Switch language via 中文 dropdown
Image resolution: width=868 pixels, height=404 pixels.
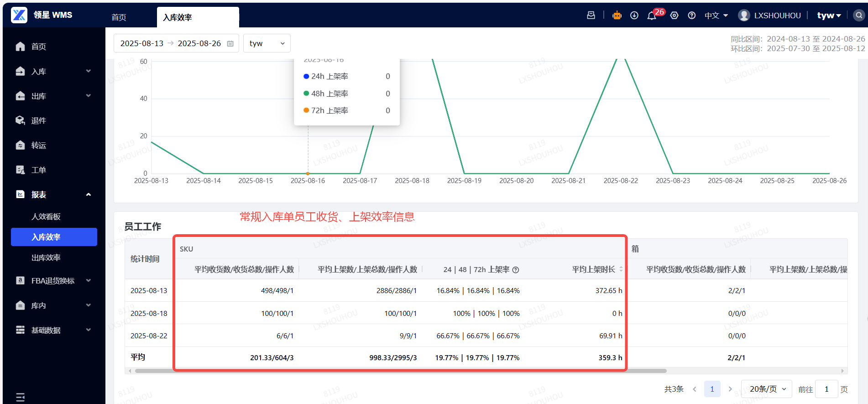[x=716, y=16]
